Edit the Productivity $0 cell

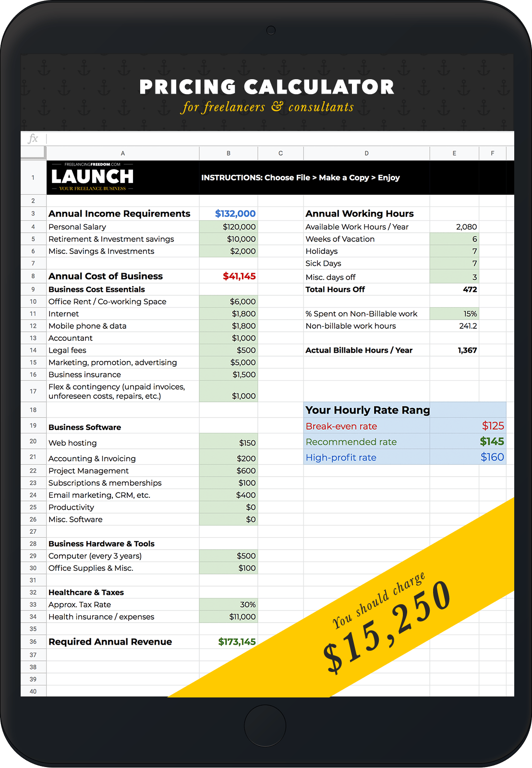point(229,507)
